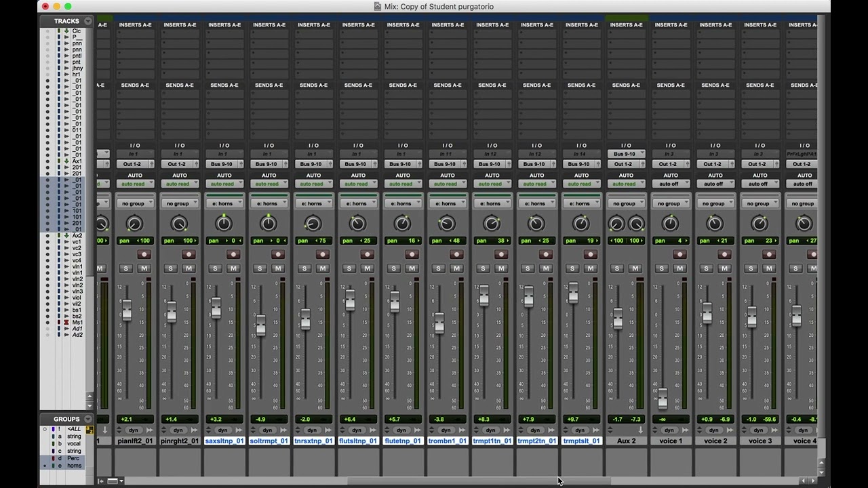Click the elastic audio icon on soltrmpt_01

coord(283,430)
